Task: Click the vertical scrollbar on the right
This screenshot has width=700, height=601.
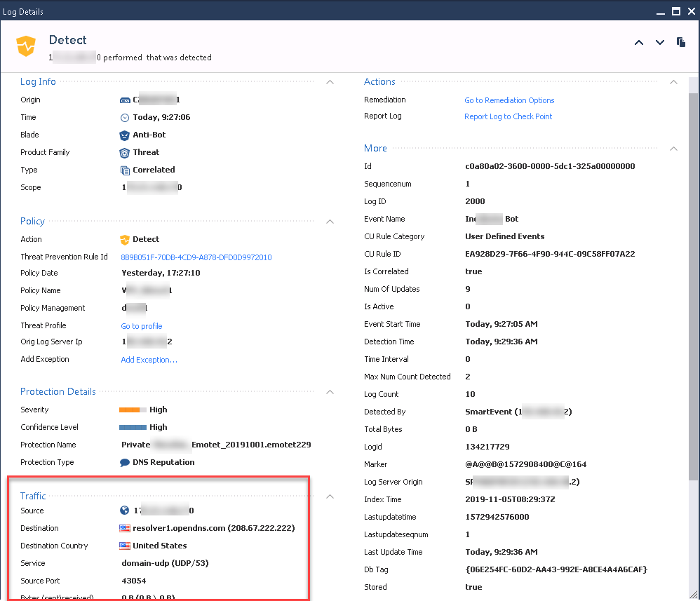Action: click(x=693, y=281)
